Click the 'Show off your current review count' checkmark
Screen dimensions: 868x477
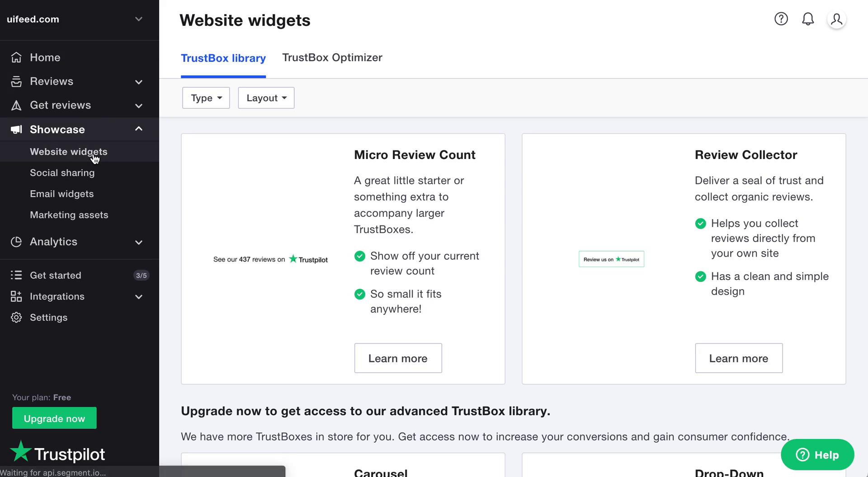360,256
